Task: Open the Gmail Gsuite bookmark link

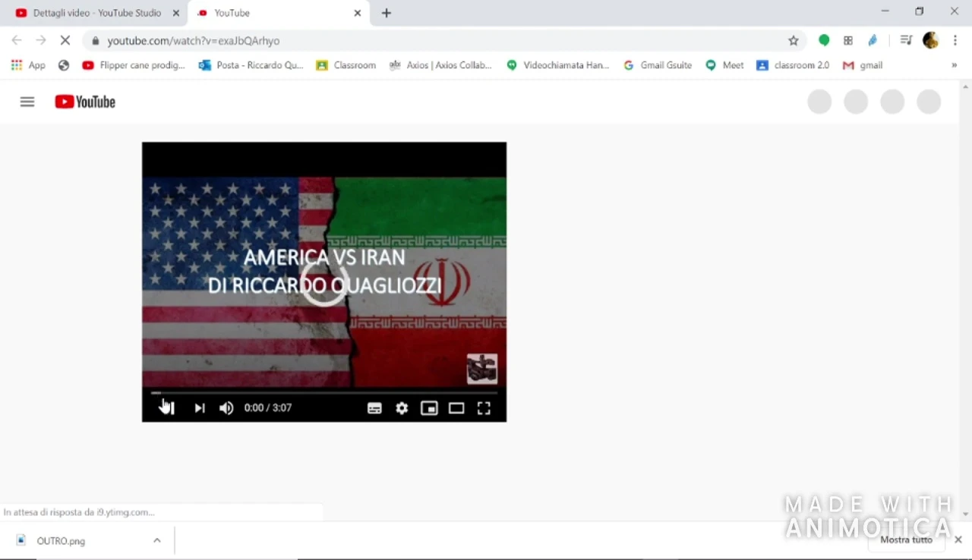Action: click(657, 64)
